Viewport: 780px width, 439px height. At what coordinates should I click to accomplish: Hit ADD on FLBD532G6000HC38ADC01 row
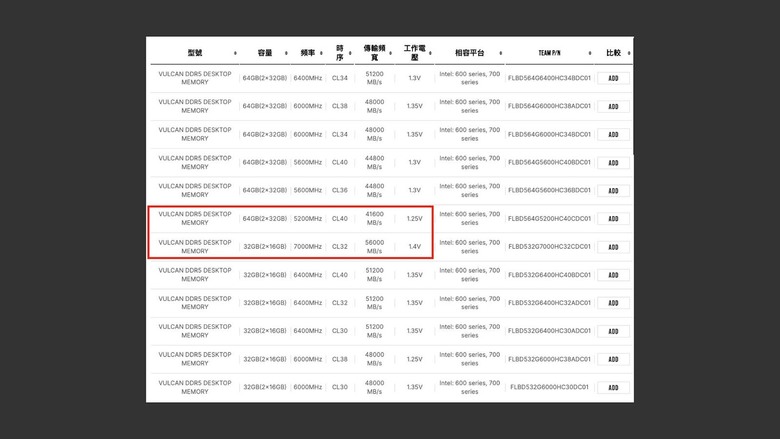pyautogui.click(x=613, y=359)
